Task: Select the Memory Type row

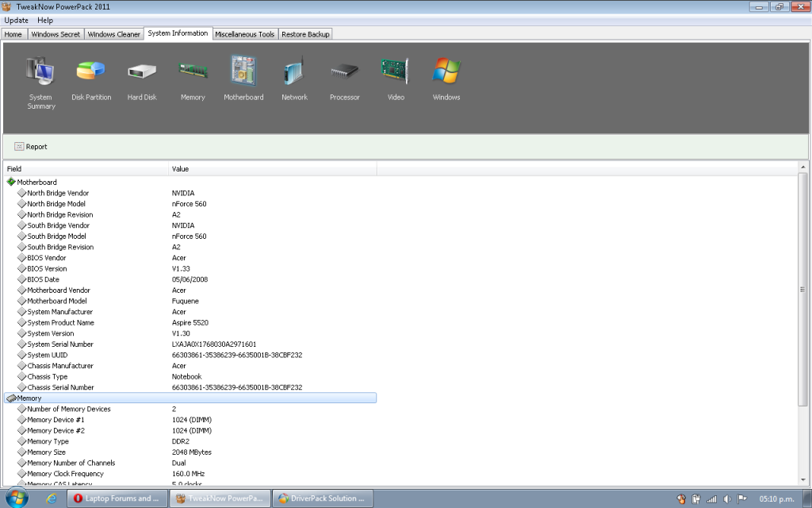Action: 190,441
